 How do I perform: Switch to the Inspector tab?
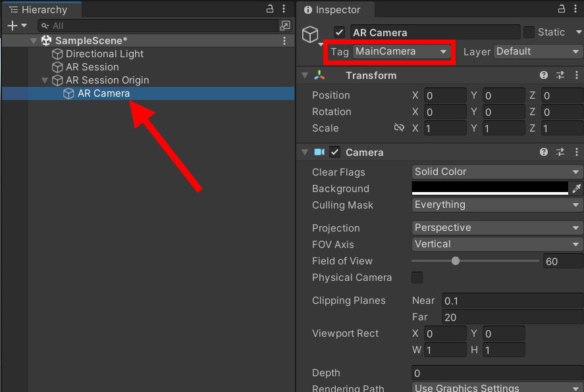(x=336, y=10)
